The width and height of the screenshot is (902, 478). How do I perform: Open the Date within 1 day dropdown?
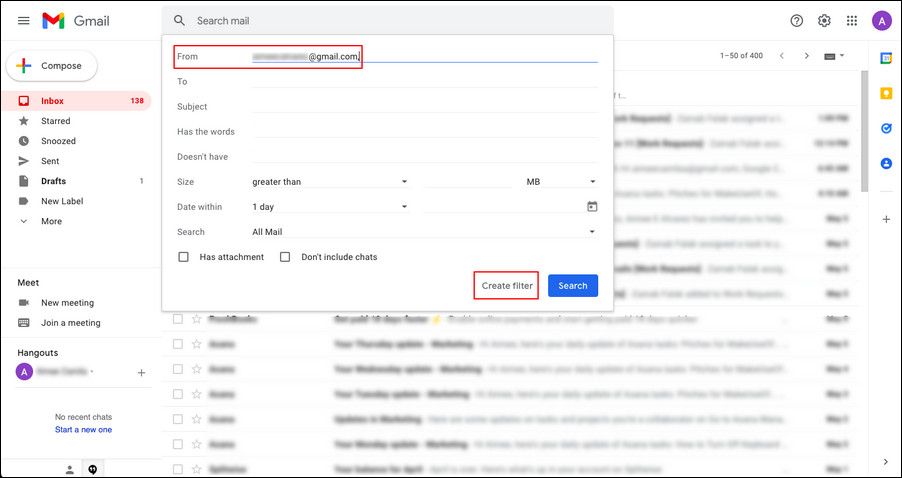[x=330, y=207]
